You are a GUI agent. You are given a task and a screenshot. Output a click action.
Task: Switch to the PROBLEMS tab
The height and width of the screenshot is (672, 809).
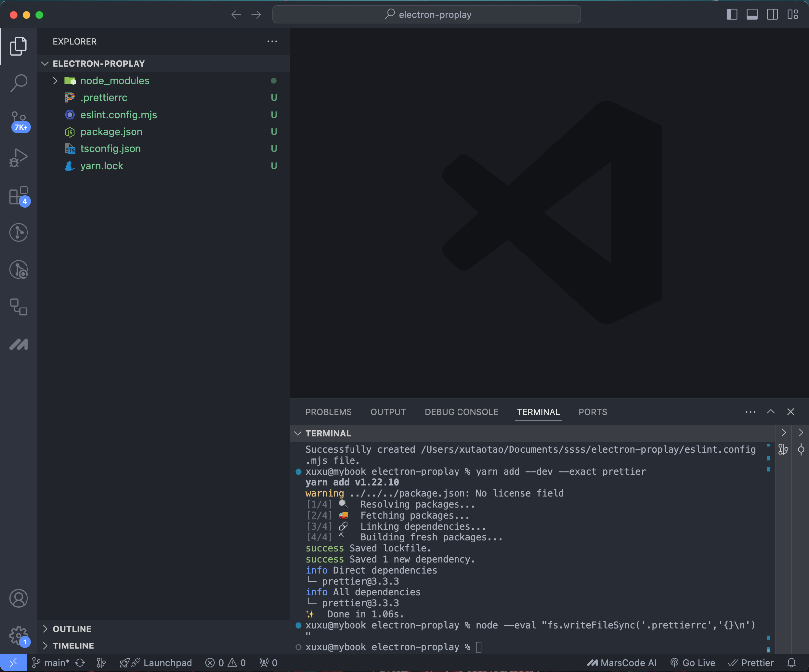329,412
